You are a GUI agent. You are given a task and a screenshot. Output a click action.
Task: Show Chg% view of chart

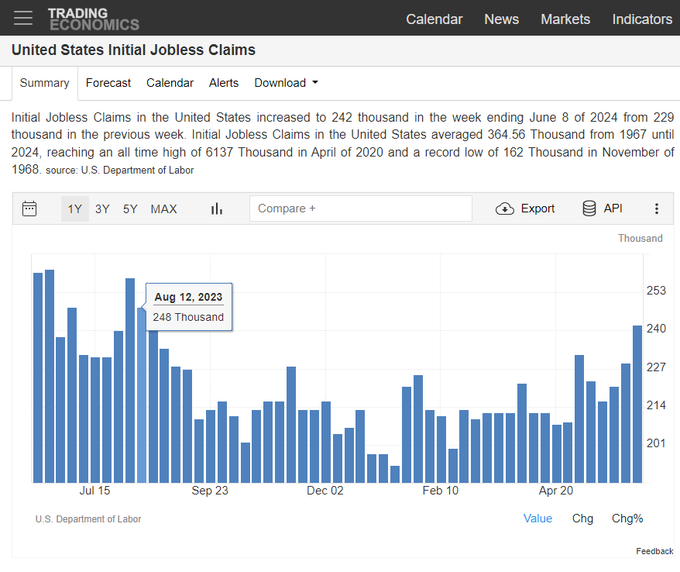click(627, 518)
